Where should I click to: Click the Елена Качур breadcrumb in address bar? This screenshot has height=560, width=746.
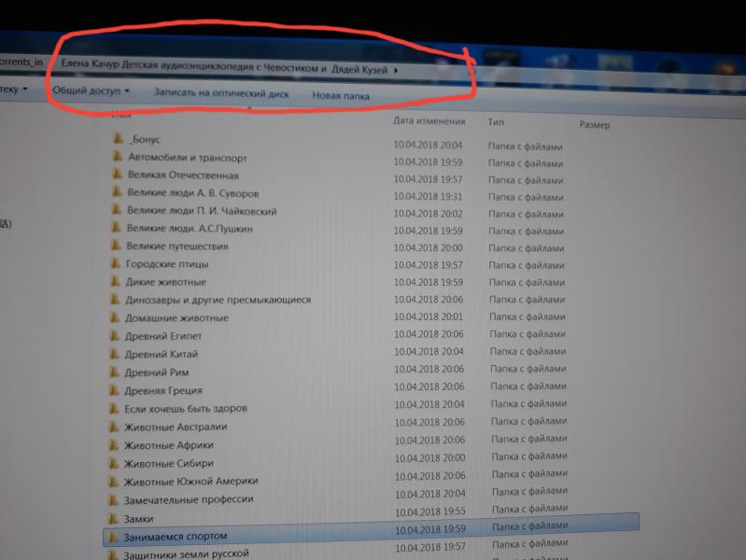pos(223,66)
